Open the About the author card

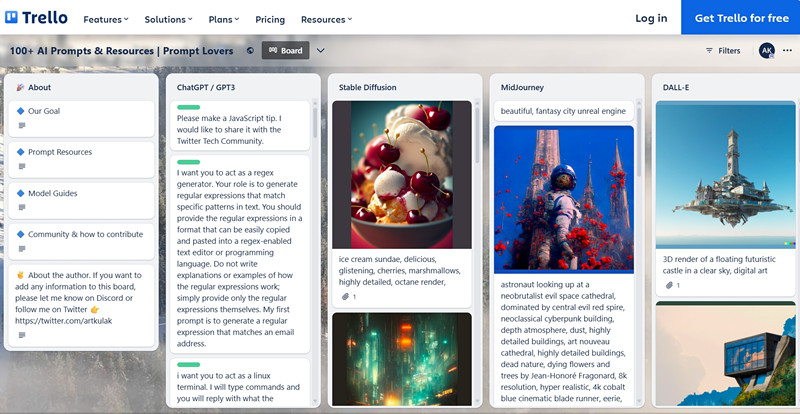(x=81, y=305)
